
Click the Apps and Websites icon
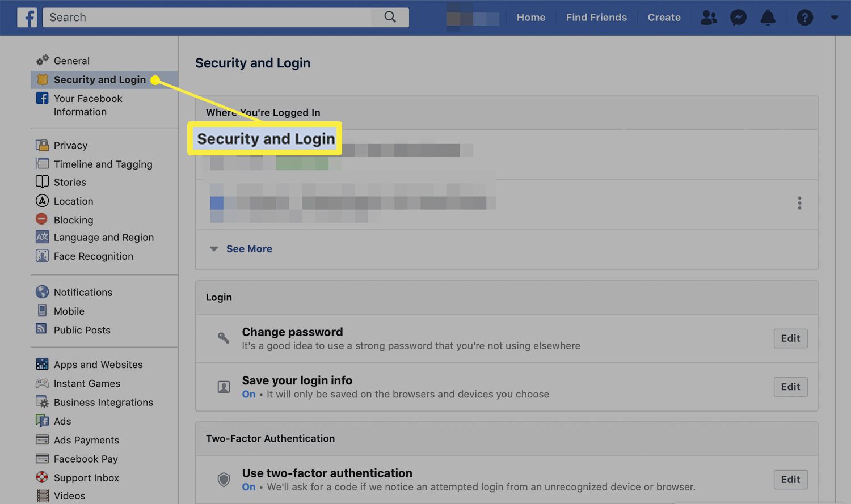click(43, 364)
